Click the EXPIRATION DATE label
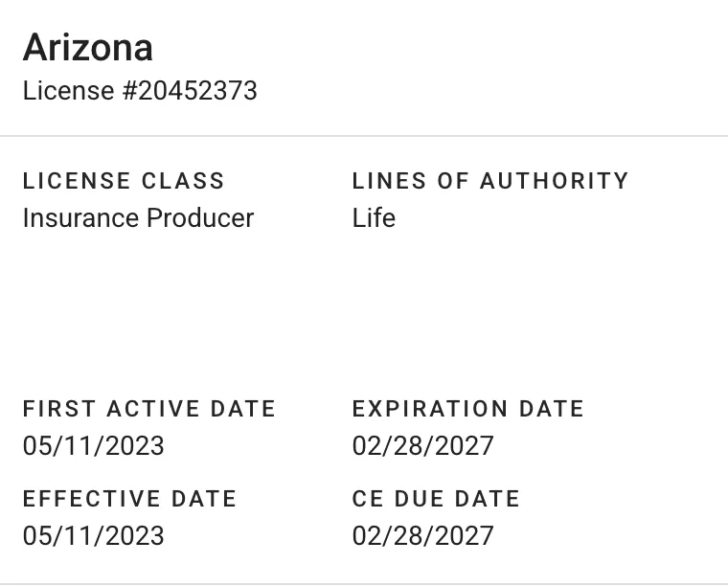Screen dimensions: 728x586 click(x=468, y=409)
